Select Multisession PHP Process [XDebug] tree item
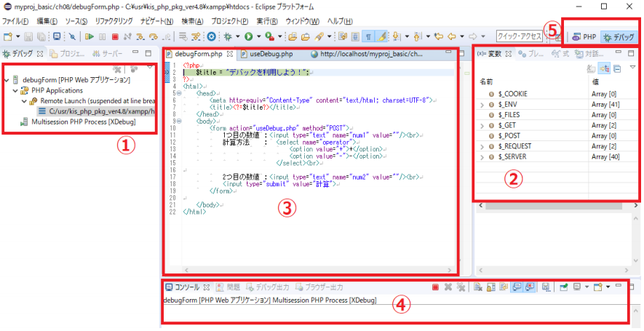Image resolution: width=644 pixels, height=331 pixels. (x=83, y=121)
